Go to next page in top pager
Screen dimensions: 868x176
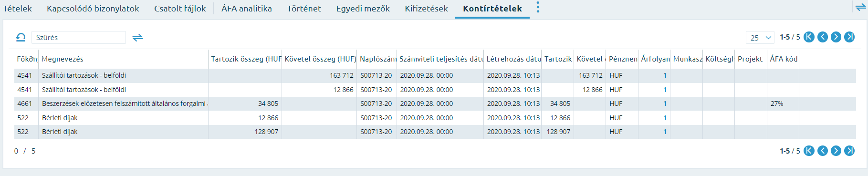pyautogui.click(x=836, y=37)
